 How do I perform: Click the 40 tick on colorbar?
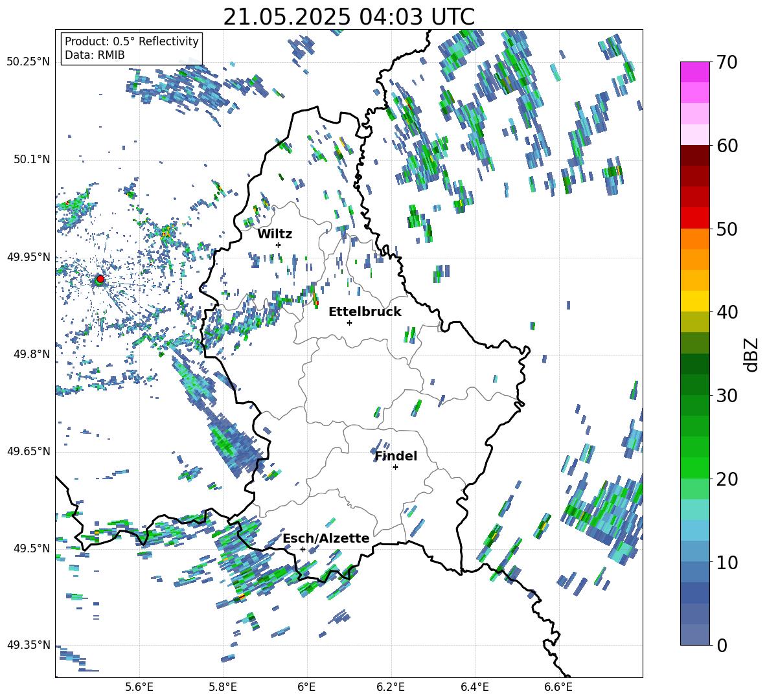click(727, 312)
